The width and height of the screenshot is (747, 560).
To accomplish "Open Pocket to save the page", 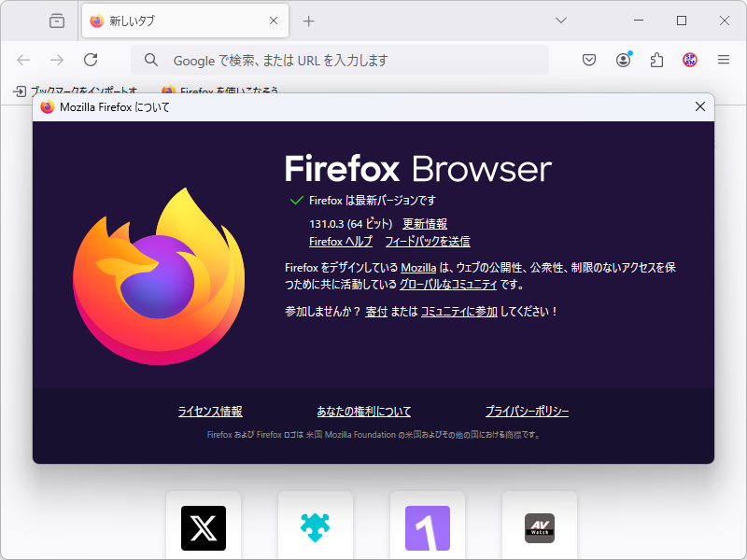I will 589,59.
